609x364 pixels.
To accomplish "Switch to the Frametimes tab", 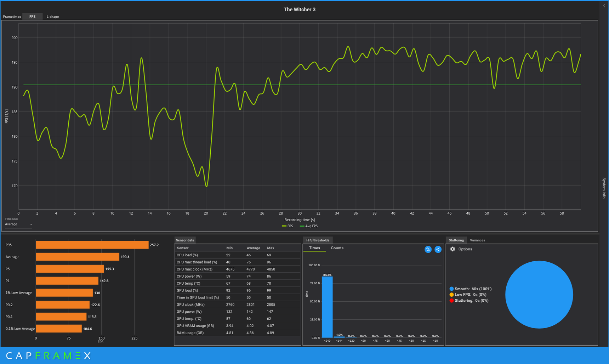I will [x=12, y=17].
